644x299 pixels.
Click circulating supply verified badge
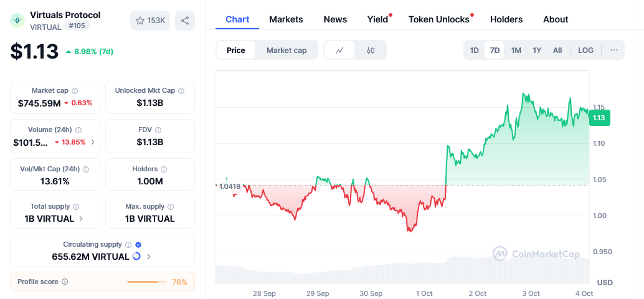coord(138,245)
